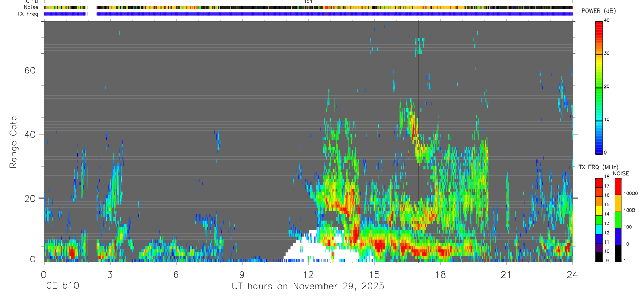644x297 pixels.
Task: Click the 'ICE b10' radar beam label
Action: pyautogui.click(x=61, y=286)
